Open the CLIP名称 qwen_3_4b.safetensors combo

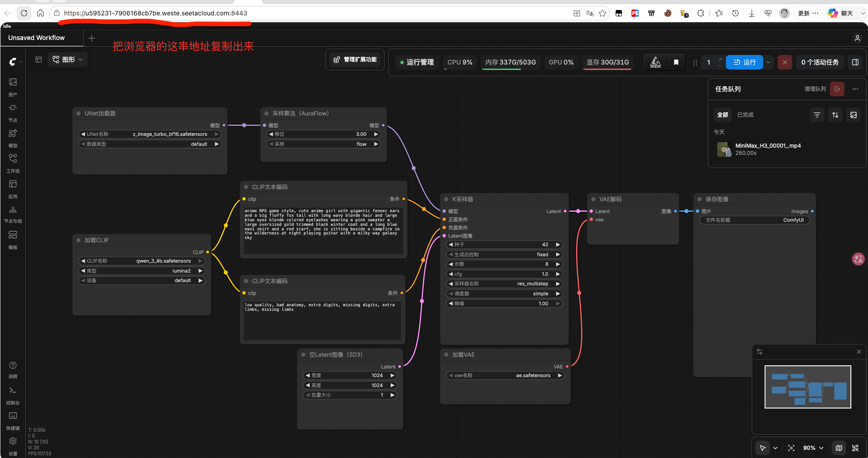pyautogui.click(x=142, y=261)
